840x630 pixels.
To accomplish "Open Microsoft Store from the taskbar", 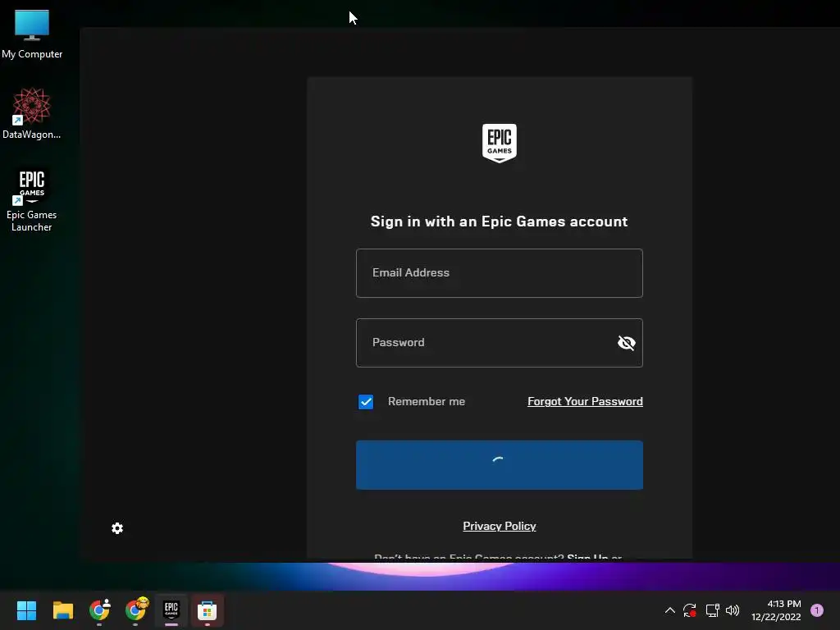I will click(208, 610).
